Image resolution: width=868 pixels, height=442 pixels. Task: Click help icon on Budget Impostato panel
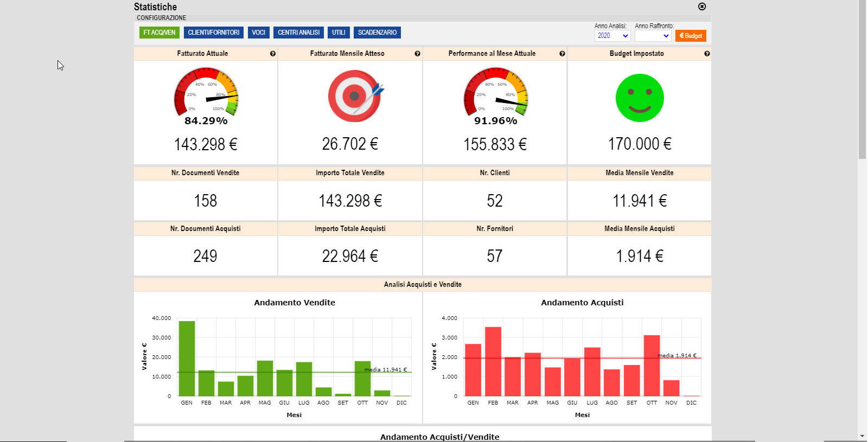(707, 54)
